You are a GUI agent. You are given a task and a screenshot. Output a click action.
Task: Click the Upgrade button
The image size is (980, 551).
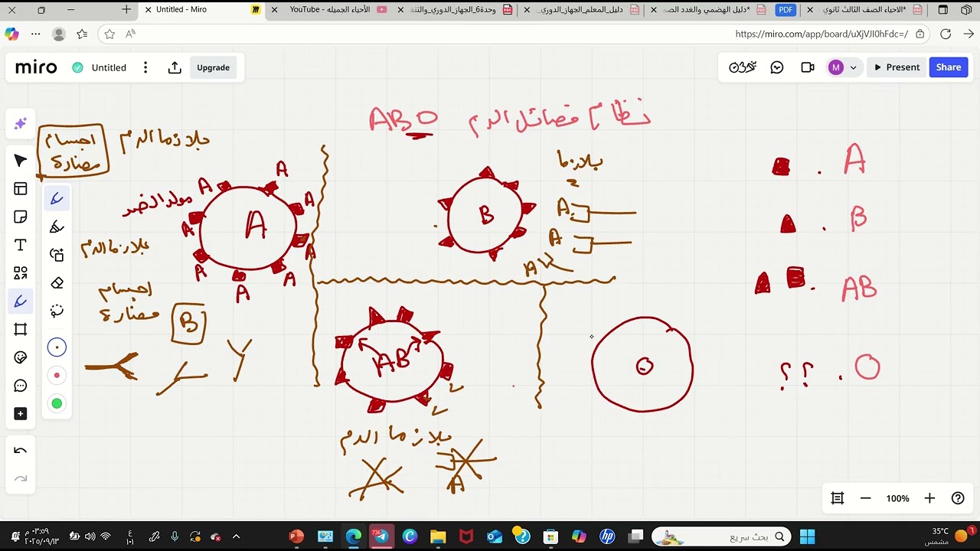213,67
